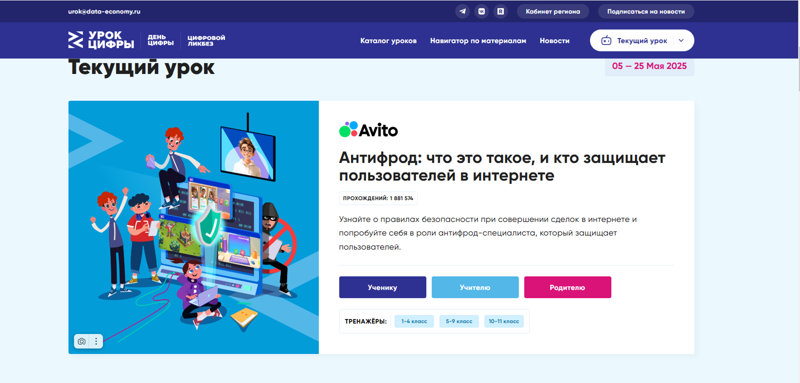
Task: Click the lesson description paragraph
Action: click(x=488, y=233)
